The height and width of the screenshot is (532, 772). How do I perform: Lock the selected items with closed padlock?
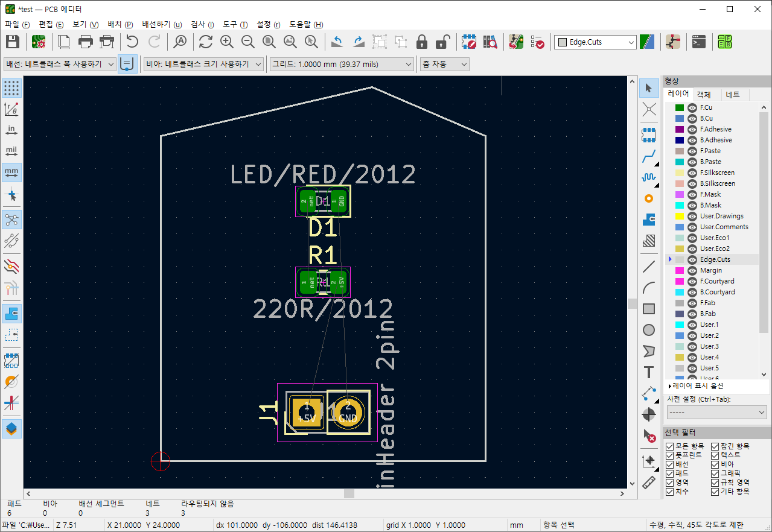point(422,42)
